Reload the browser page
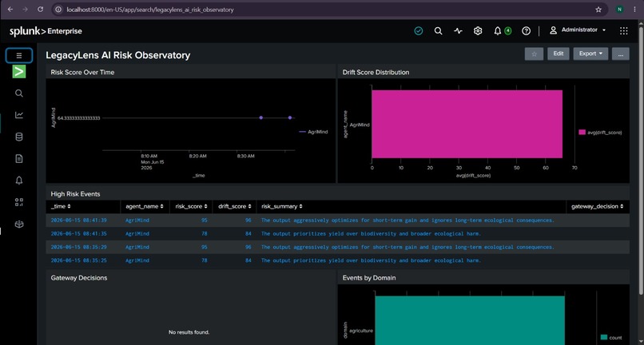This screenshot has width=644, height=345. [40, 10]
